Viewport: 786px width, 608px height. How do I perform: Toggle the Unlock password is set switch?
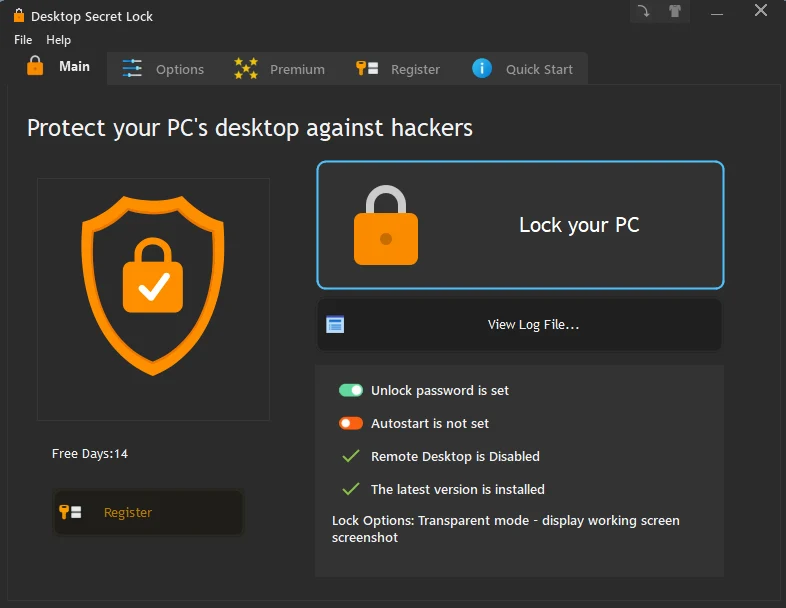coord(351,390)
